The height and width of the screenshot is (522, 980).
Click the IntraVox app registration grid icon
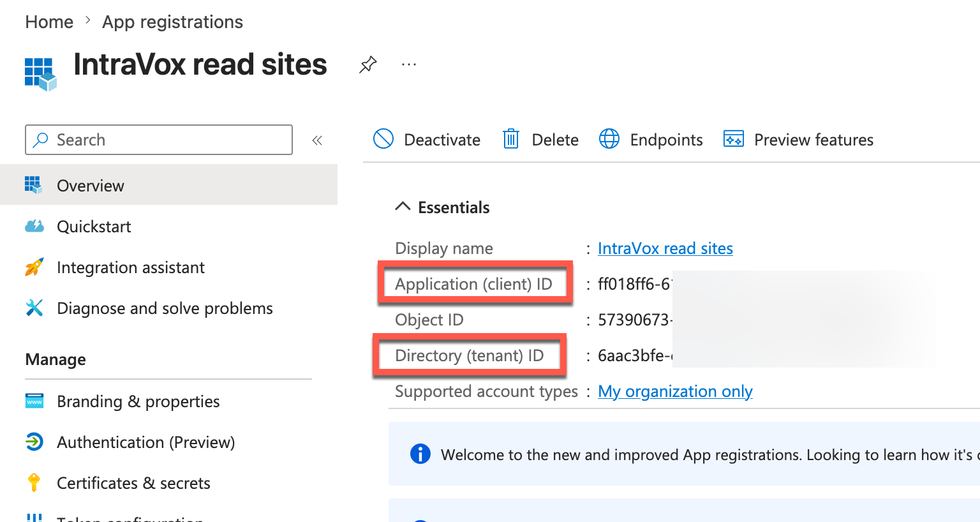[41, 74]
